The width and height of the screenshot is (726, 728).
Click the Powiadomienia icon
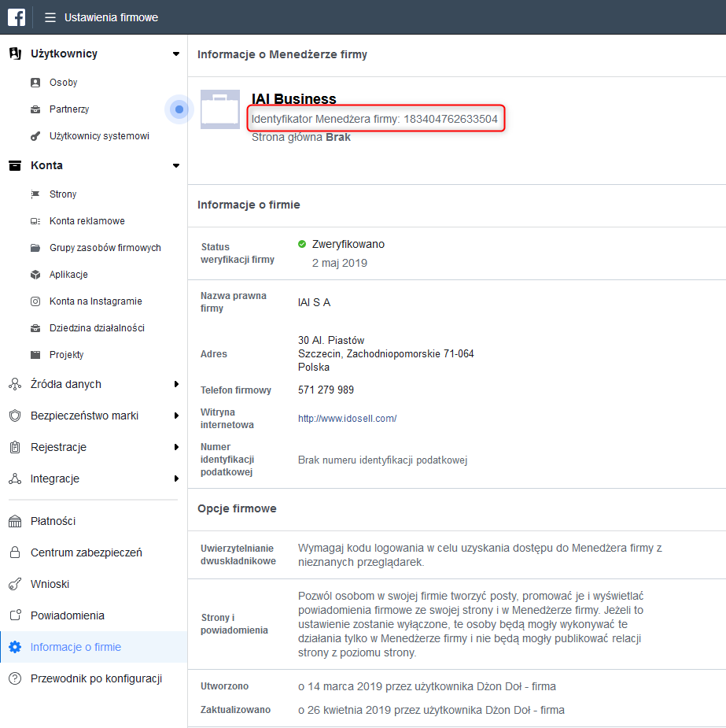tap(15, 615)
